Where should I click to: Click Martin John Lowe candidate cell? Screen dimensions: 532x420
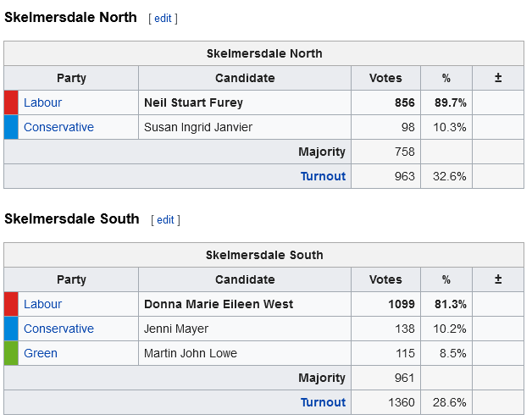pos(245,353)
